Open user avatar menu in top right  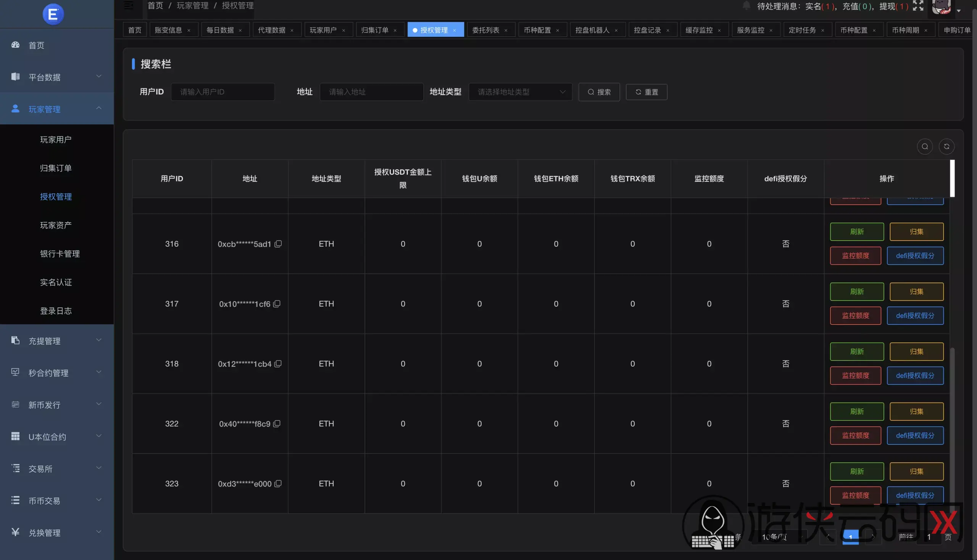click(942, 6)
